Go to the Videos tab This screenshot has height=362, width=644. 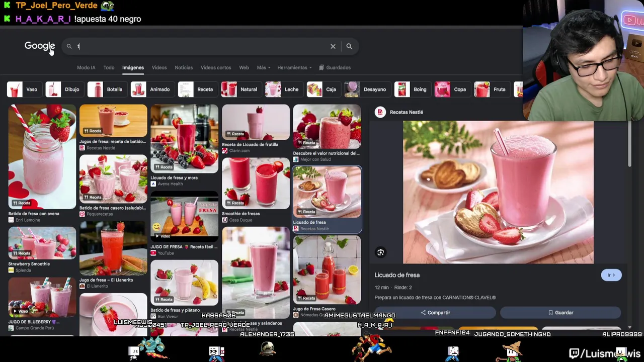[159, 67]
